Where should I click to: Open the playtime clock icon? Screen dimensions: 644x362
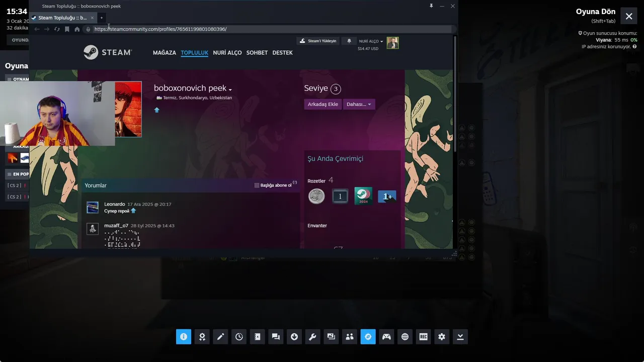(x=239, y=337)
